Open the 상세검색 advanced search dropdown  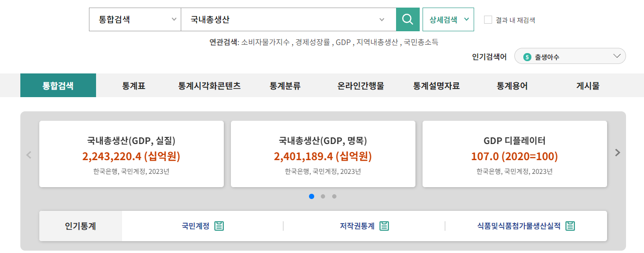click(448, 19)
